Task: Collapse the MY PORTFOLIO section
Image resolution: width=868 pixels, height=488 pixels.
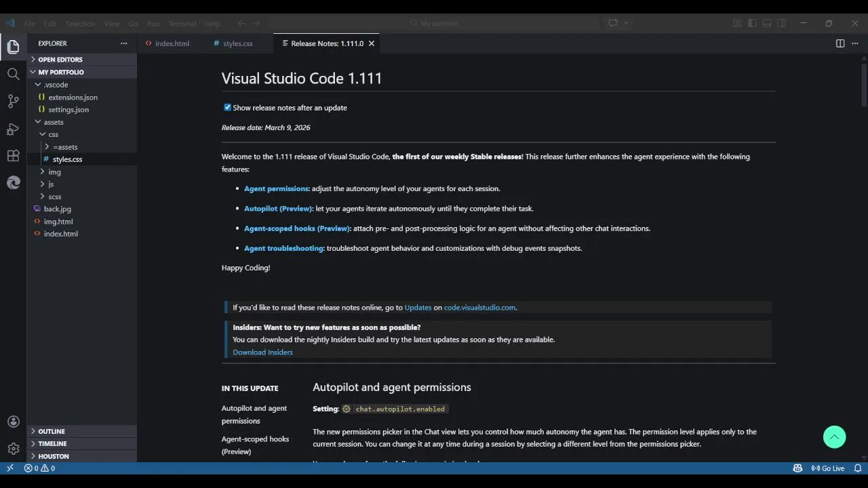Action: [60, 72]
